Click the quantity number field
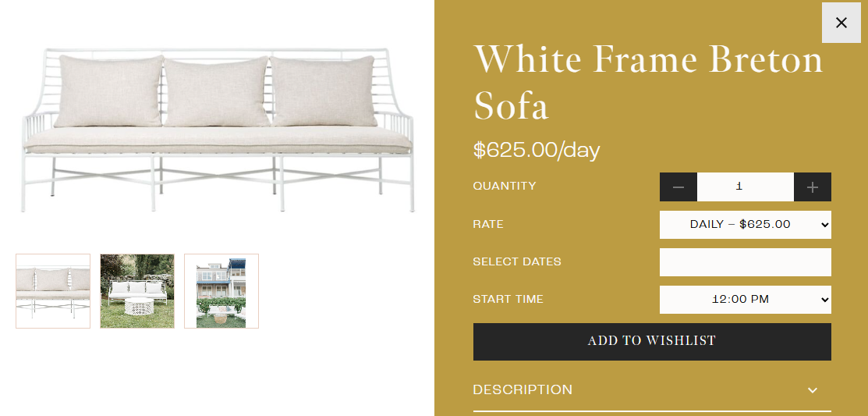The width and height of the screenshot is (868, 416). (x=746, y=187)
